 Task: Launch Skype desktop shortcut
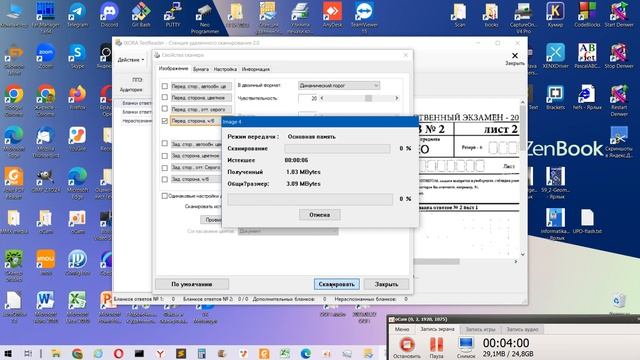coord(77,56)
